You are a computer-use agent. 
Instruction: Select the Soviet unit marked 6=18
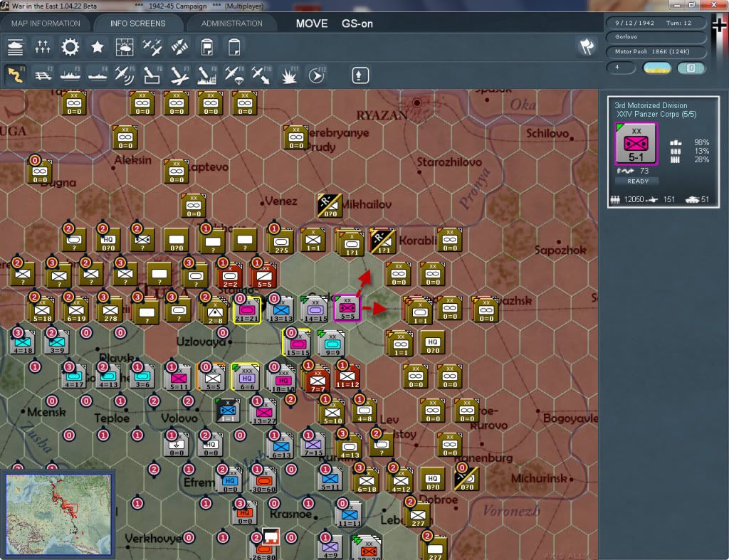tap(367, 480)
